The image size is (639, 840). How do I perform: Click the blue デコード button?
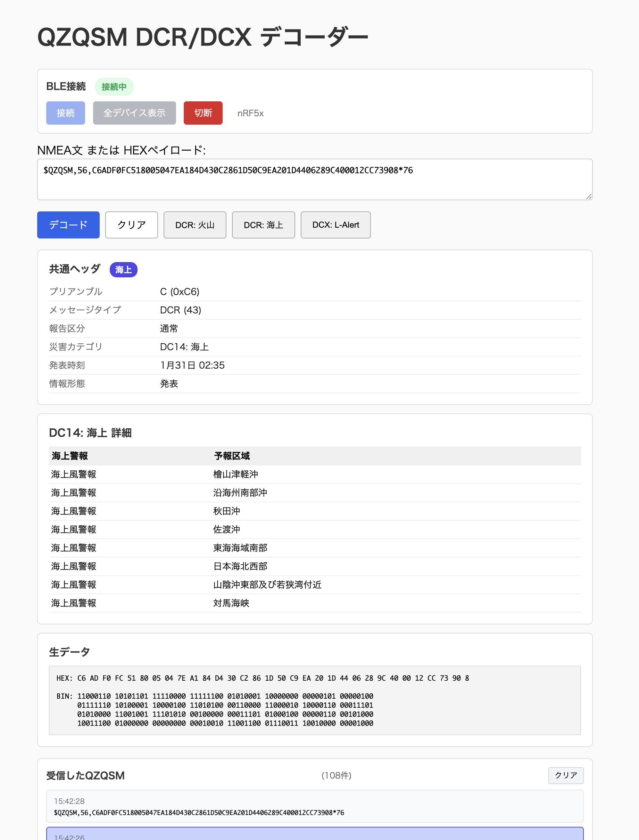68,225
